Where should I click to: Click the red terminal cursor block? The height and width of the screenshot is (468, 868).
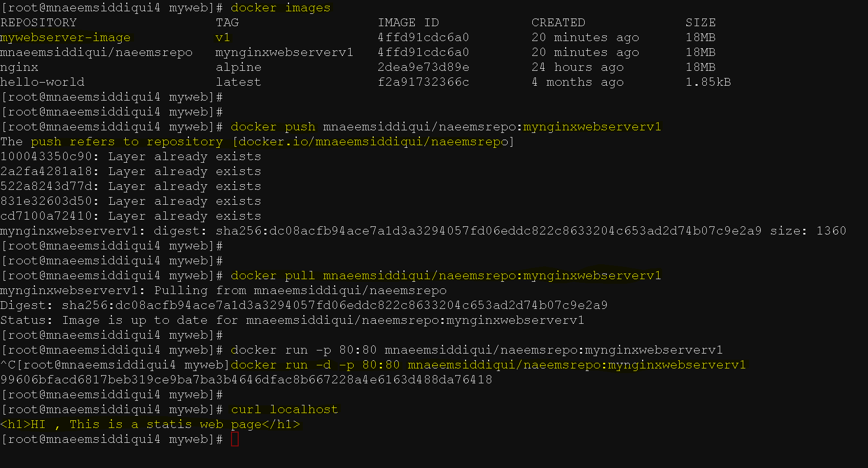pyautogui.click(x=235, y=439)
